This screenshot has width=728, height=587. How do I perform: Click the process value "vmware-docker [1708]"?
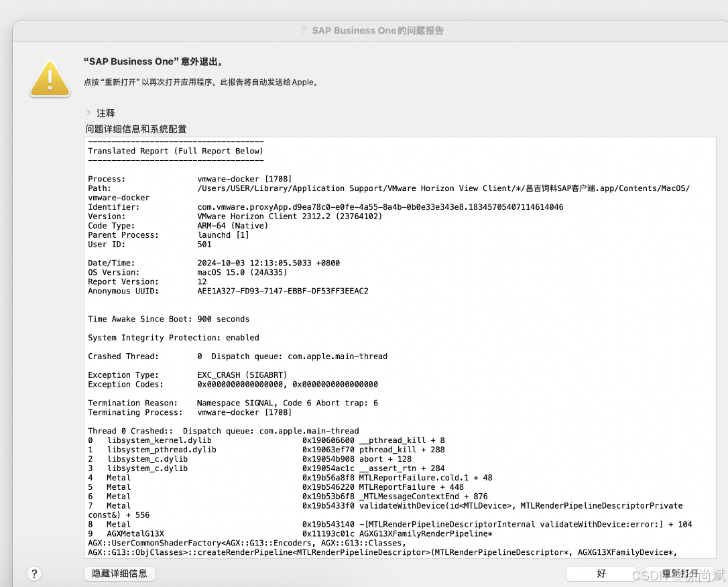click(244, 179)
